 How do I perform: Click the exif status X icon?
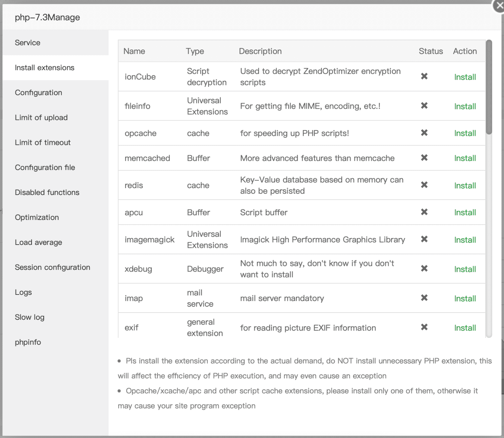pyautogui.click(x=424, y=327)
